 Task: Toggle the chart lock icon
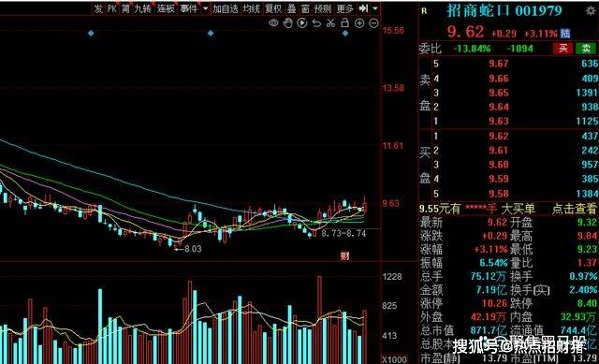click(x=345, y=22)
